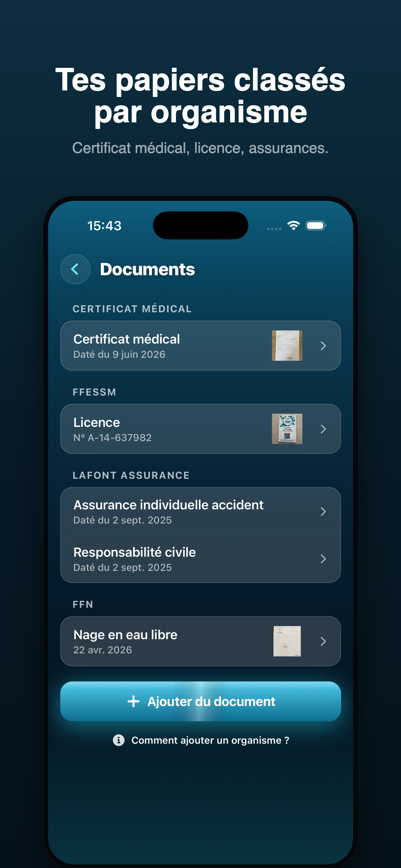The width and height of the screenshot is (401, 868).
Task: Click the 'FFESSM' section header
Action: click(94, 392)
